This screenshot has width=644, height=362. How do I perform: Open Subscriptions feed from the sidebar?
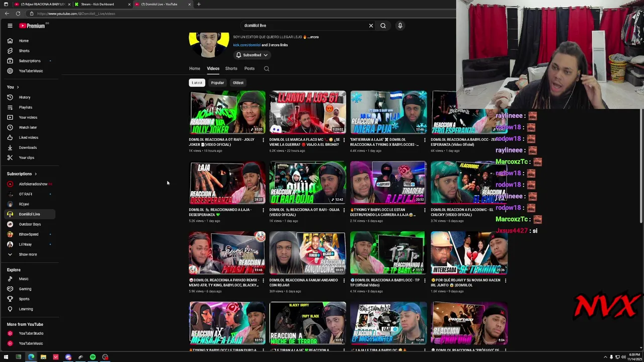pyautogui.click(x=30, y=61)
